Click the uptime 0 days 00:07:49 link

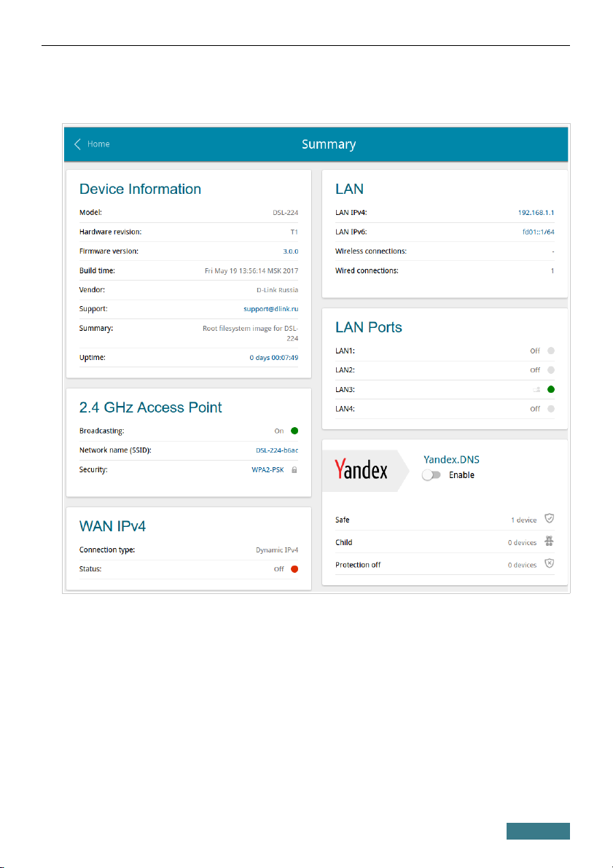(x=273, y=358)
